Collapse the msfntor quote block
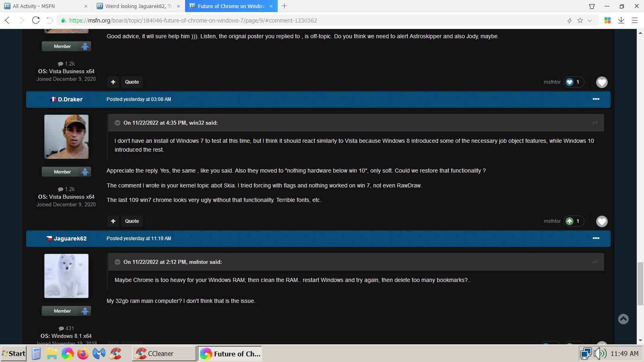 click(x=117, y=262)
